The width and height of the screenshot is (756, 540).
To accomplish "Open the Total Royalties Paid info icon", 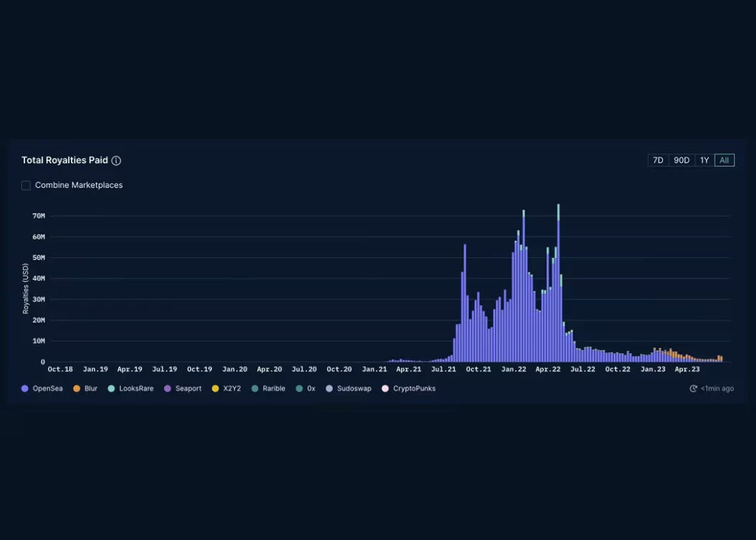I will pos(116,161).
